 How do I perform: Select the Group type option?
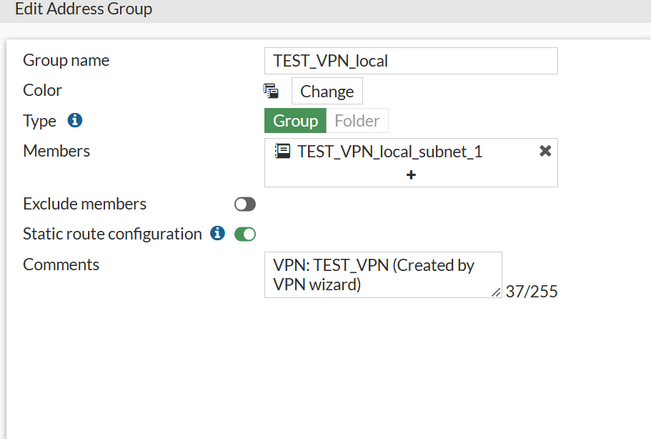point(295,121)
